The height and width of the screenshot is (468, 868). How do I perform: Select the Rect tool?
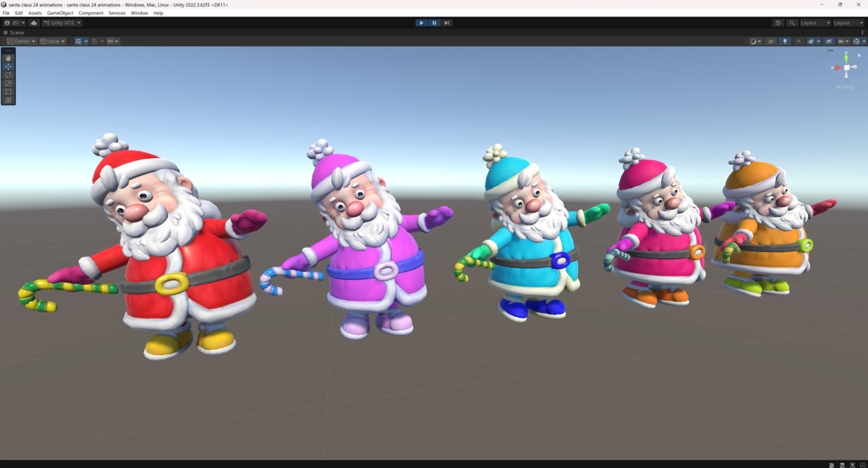coord(8,92)
